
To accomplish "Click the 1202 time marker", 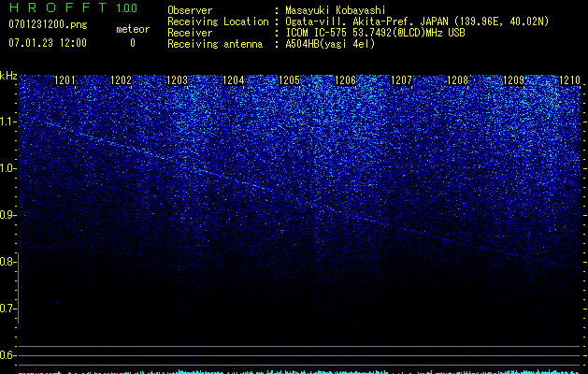I will (122, 80).
